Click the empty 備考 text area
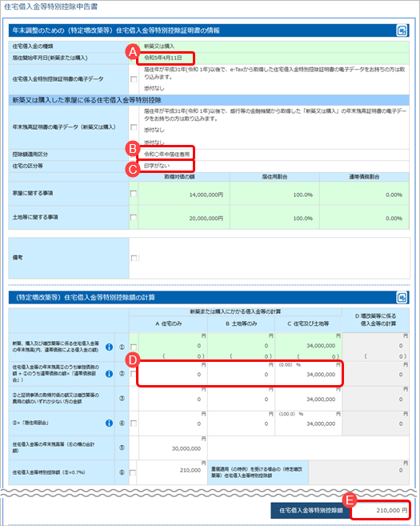 tap(274, 258)
